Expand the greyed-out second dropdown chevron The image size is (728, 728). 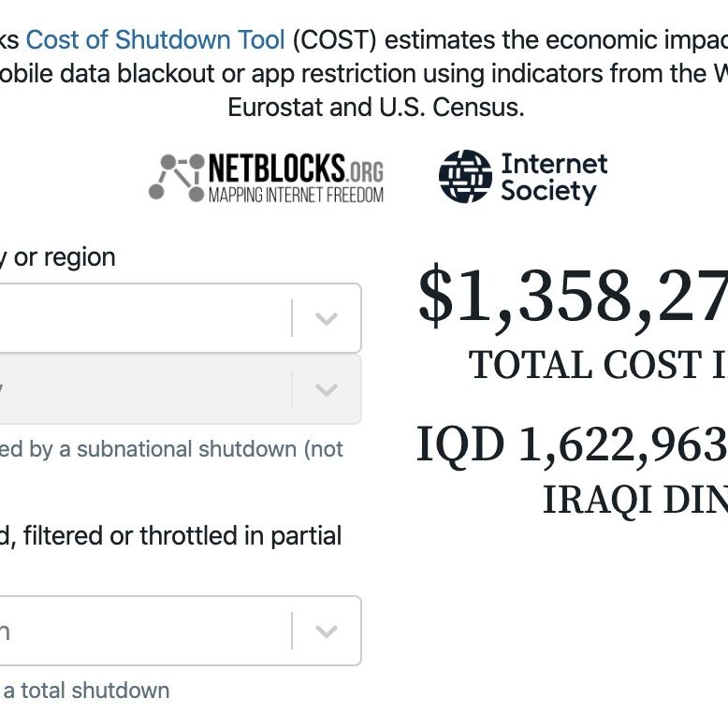pyautogui.click(x=327, y=389)
